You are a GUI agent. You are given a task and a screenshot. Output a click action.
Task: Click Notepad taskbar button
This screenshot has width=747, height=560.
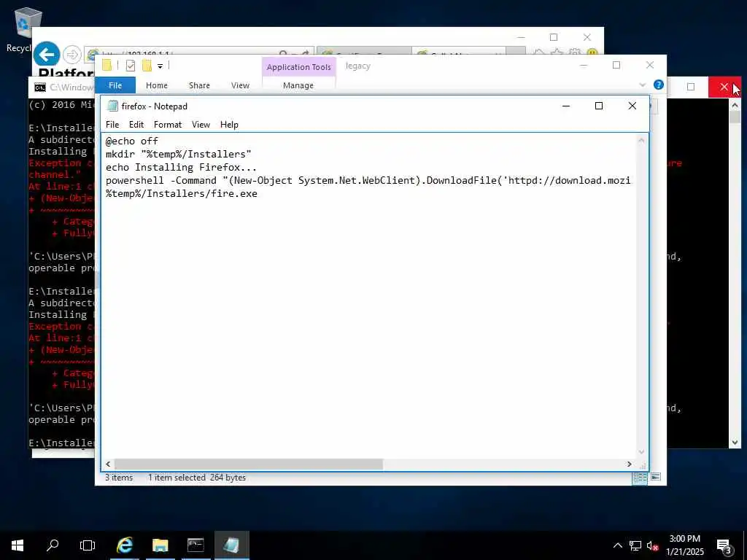pyautogui.click(x=231, y=545)
